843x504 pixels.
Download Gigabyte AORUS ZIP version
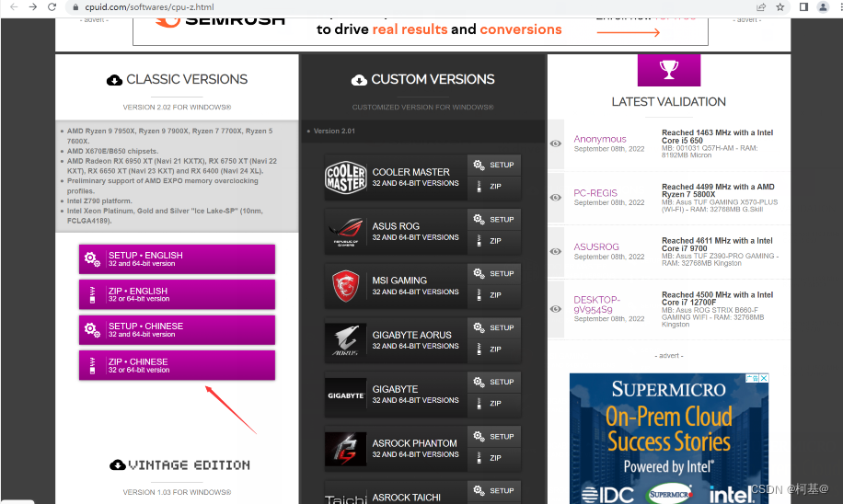494,349
